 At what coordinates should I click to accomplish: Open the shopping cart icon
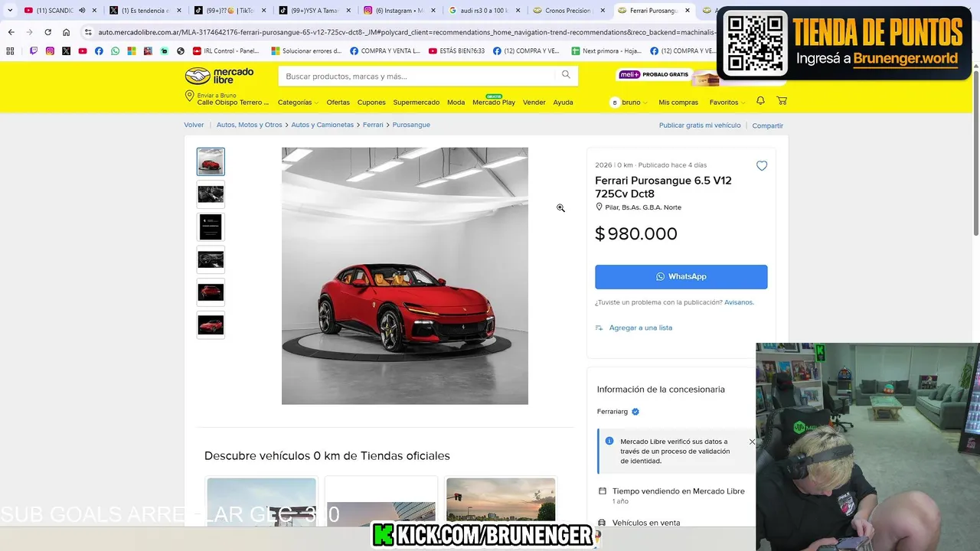point(782,101)
